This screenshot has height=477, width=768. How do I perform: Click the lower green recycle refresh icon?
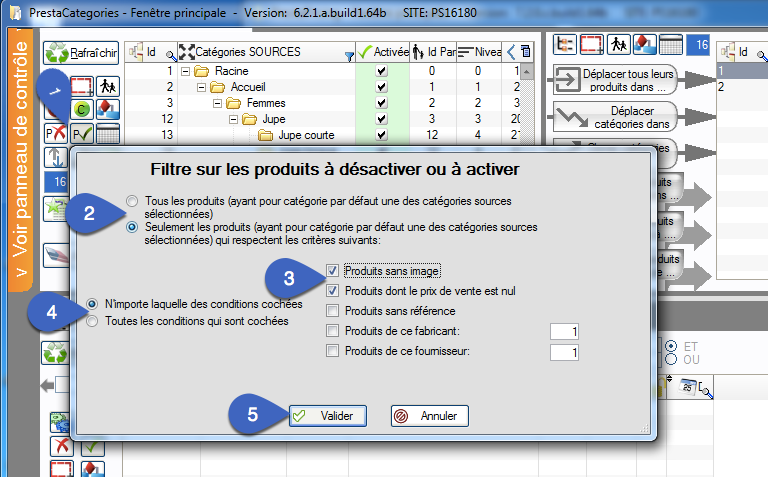click(x=55, y=353)
